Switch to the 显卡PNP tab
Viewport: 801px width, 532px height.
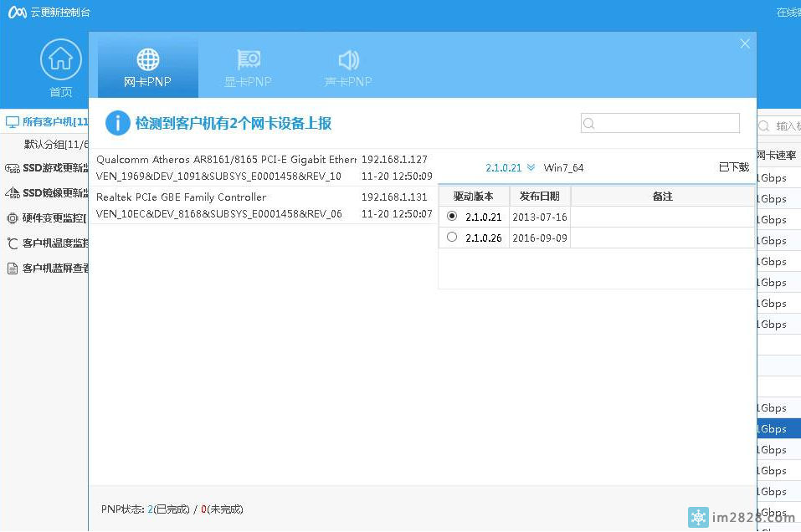[x=248, y=60]
